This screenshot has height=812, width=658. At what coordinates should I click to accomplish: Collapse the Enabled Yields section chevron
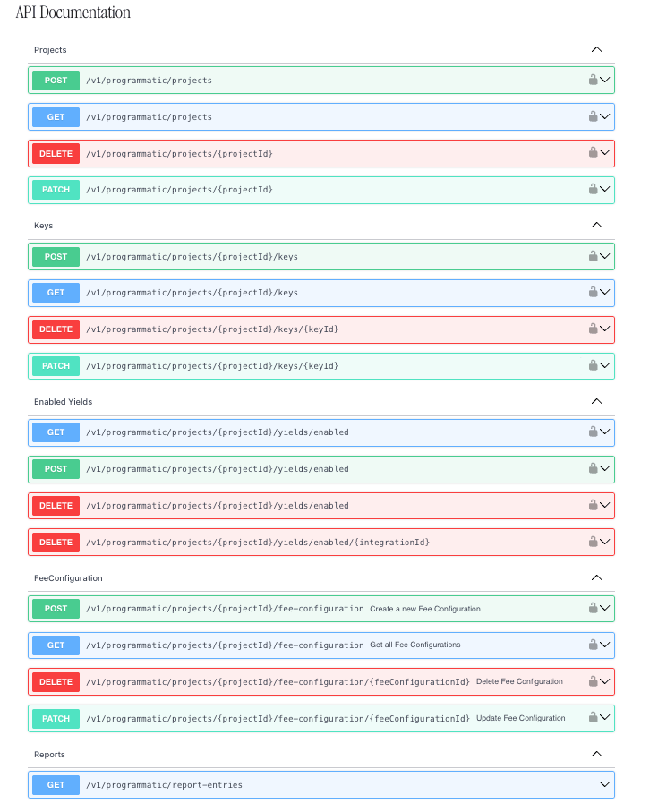coord(596,401)
